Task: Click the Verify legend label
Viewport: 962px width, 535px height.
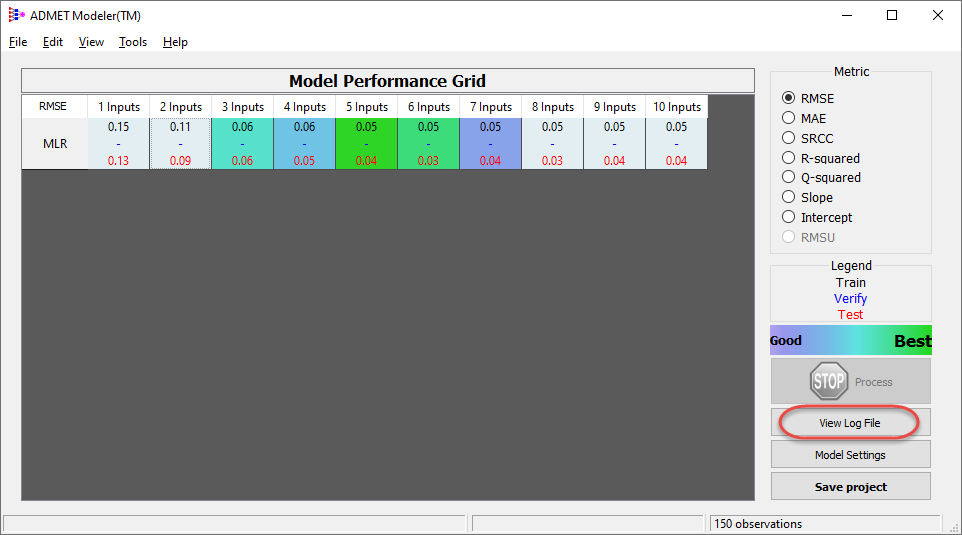Action: coord(850,299)
